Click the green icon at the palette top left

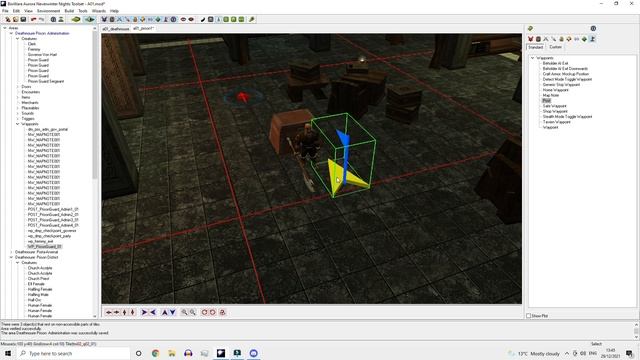pyautogui.click(x=530, y=28)
